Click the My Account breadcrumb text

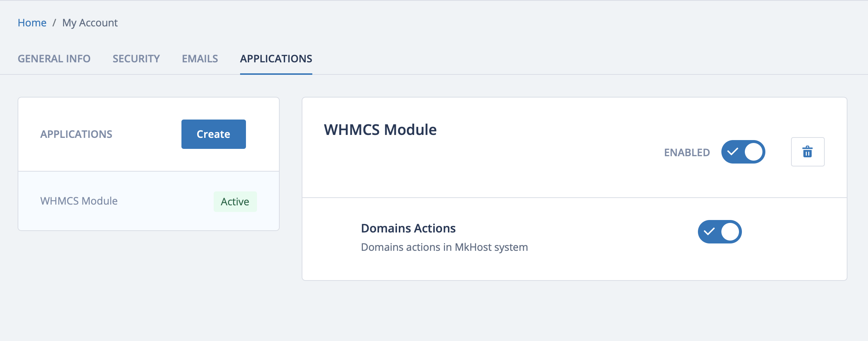pos(90,23)
